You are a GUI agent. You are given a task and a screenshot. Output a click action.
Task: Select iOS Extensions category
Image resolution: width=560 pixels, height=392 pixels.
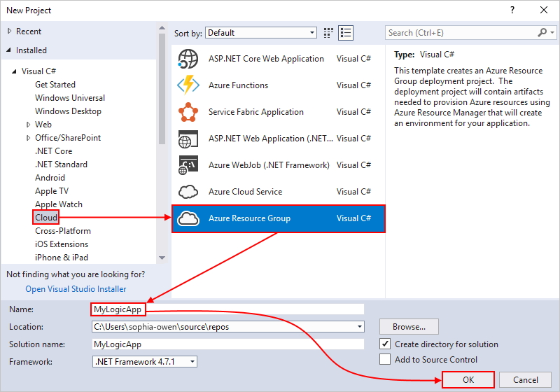(x=62, y=244)
